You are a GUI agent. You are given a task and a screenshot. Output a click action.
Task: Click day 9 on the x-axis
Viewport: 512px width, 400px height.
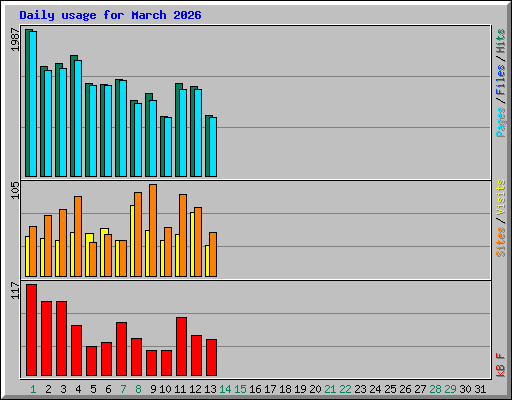click(x=153, y=389)
